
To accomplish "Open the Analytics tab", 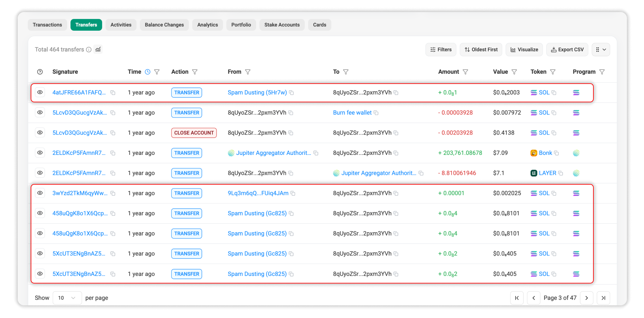I will tap(207, 25).
